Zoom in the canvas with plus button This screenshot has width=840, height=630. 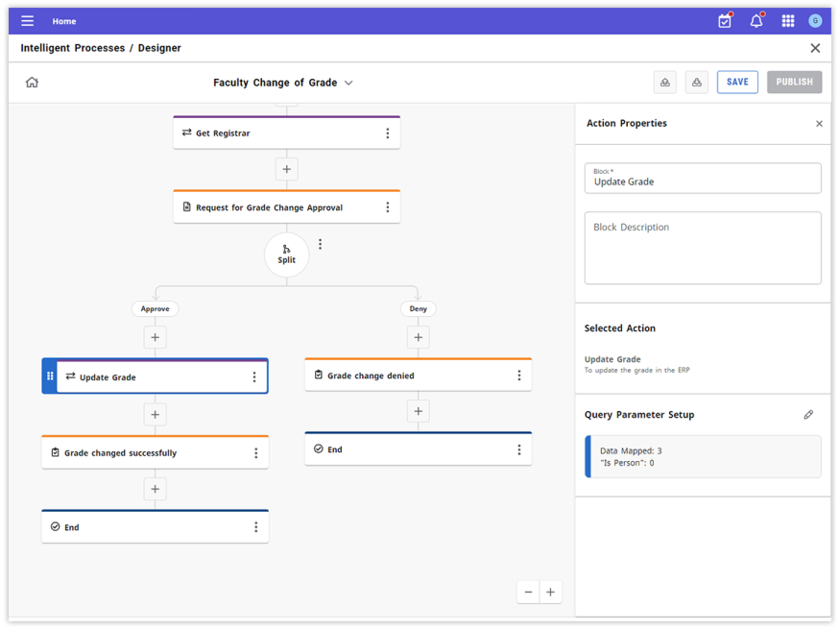point(550,593)
